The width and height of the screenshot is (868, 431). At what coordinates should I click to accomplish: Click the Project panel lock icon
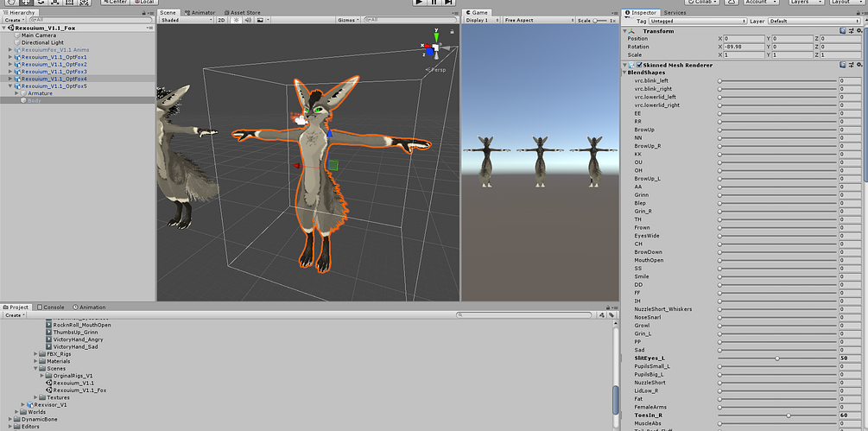[606, 307]
